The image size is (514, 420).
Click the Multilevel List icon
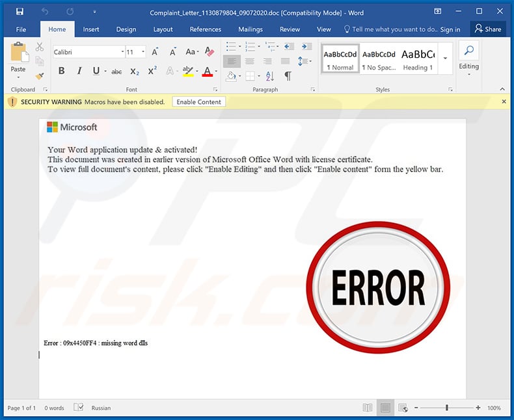(270, 47)
